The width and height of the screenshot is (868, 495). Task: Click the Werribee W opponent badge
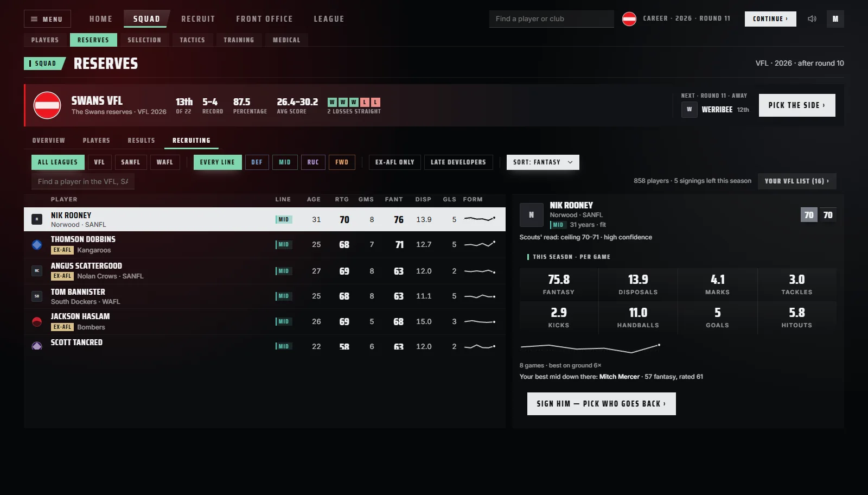tap(689, 109)
